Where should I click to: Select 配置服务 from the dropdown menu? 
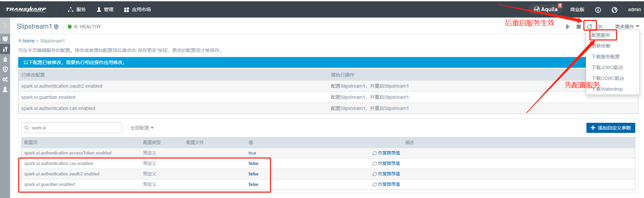coord(601,35)
